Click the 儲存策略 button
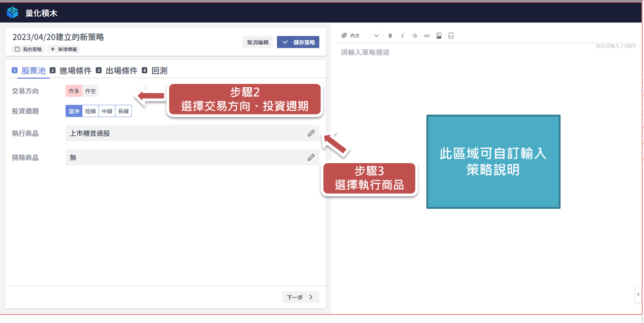644x323 pixels. pos(298,42)
